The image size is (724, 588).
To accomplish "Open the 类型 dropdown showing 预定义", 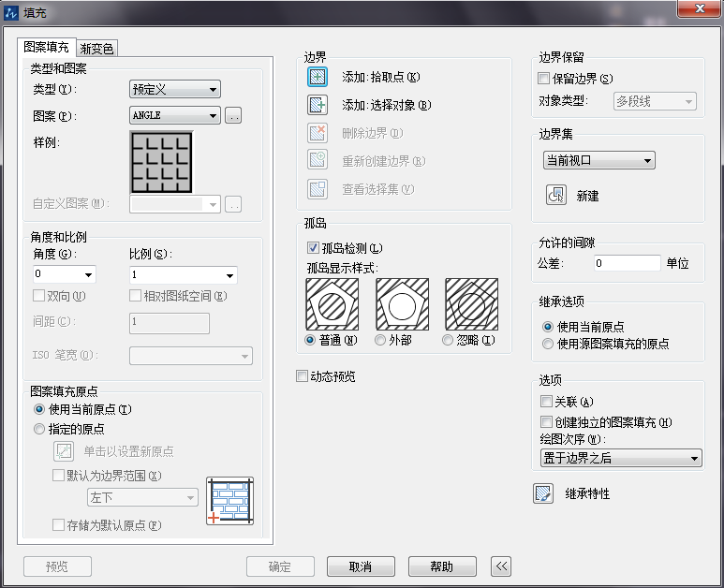I will point(174,89).
